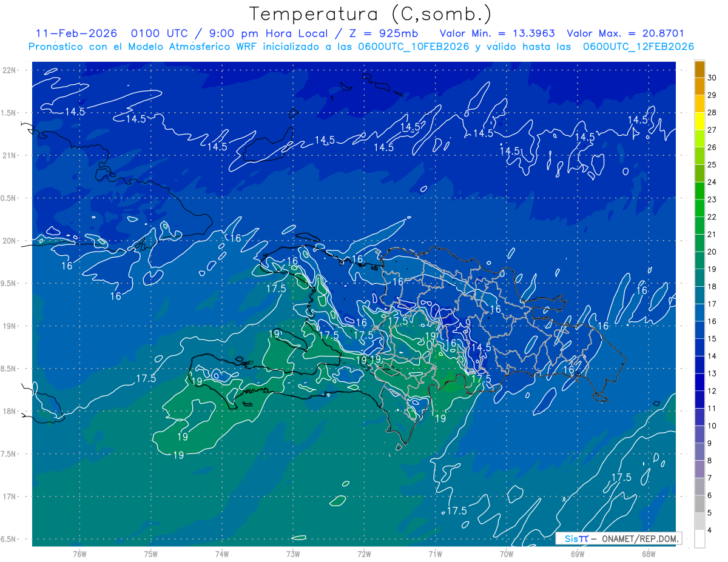Click the "19N" latitude axis label
728x562 pixels.
pos(9,326)
